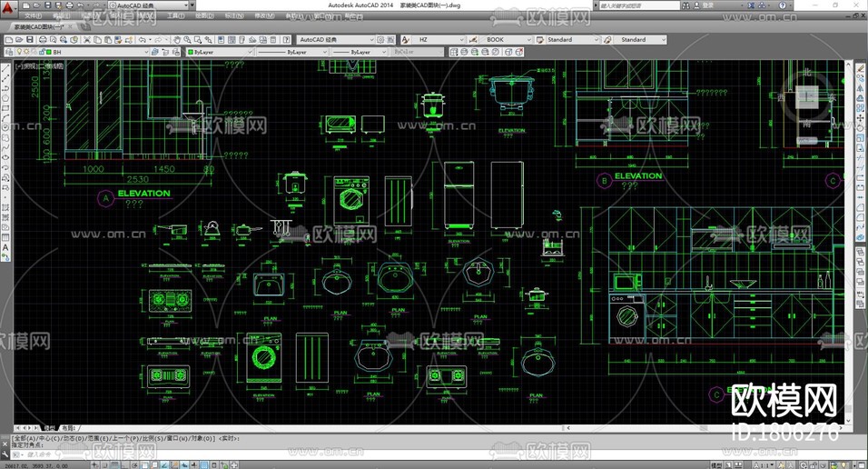Toggle BH layer freeze sun icon
The height and width of the screenshot is (469, 868).
26,52
